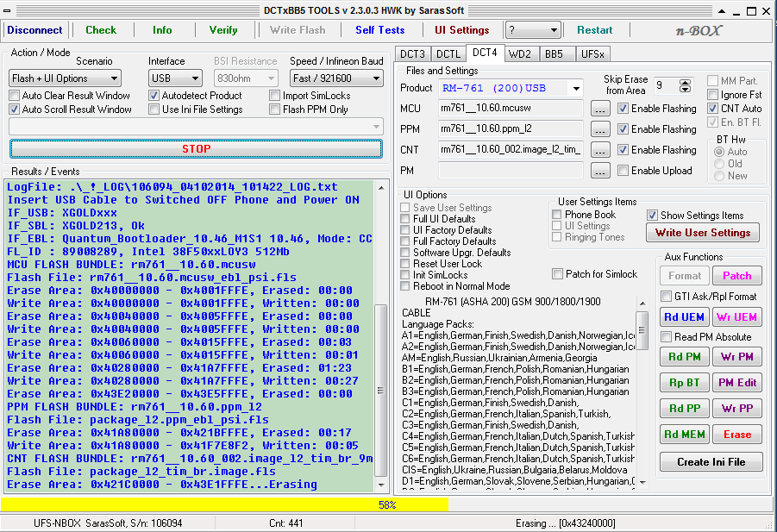777x532 pixels.
Task: Browse for the MCU file
Action: coord(600,109)
